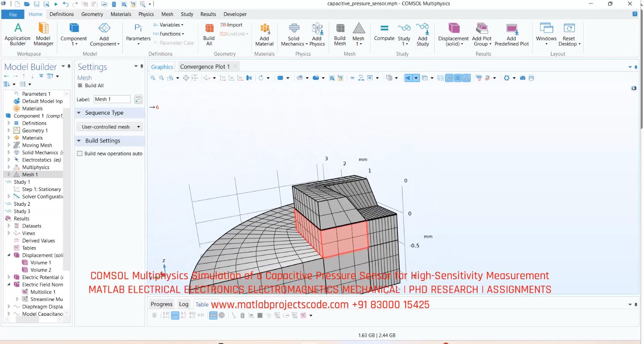
Task: Open the Compute icon in the Study section
Action: coord(384,34)
